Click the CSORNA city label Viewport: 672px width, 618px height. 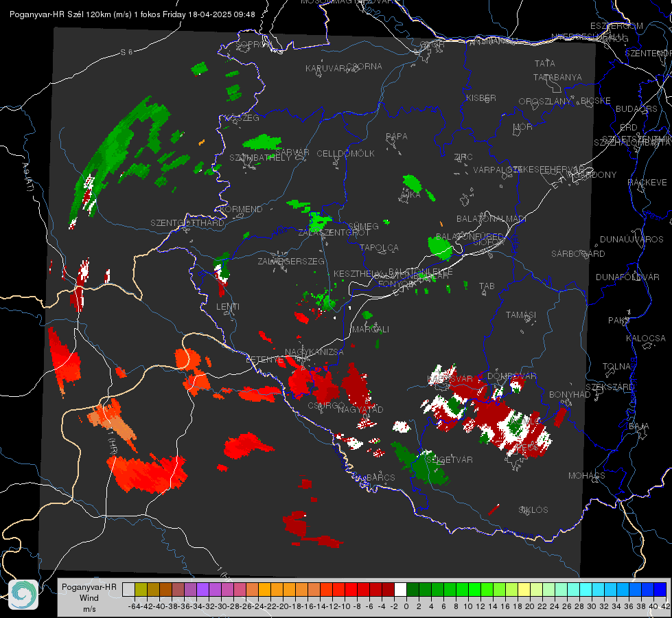click(364, 67)
